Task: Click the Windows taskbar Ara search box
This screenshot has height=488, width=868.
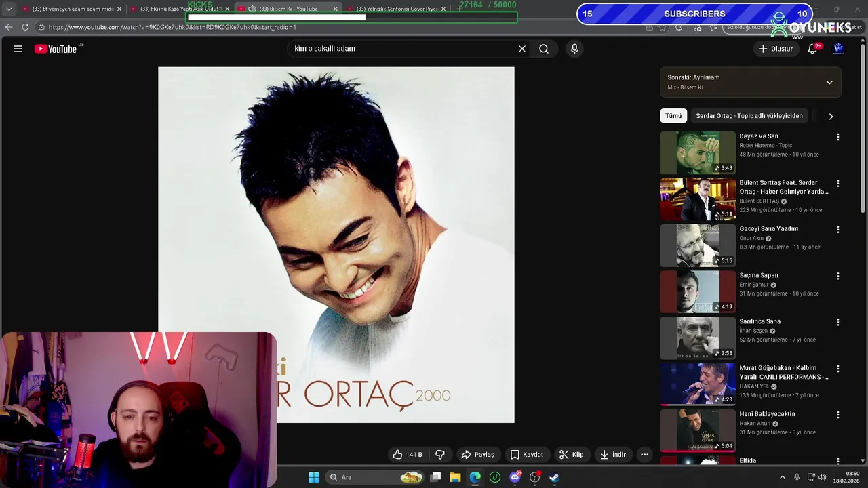Action: pyautogui.click(x=374, y=477)
